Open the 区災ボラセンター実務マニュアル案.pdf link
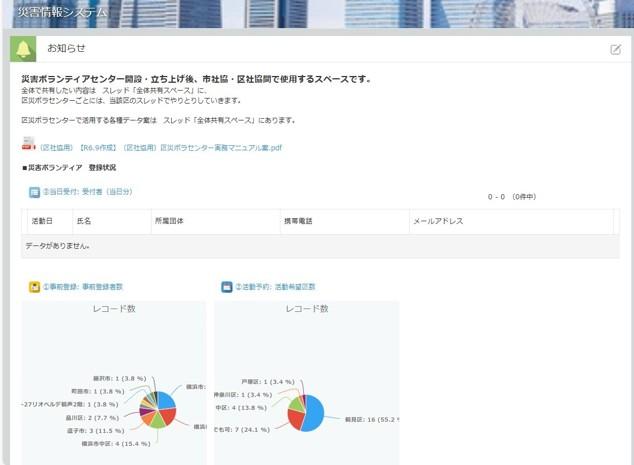The width and height of the screenshot is (634, 465). pyautogui.click(x=160, y=147)
